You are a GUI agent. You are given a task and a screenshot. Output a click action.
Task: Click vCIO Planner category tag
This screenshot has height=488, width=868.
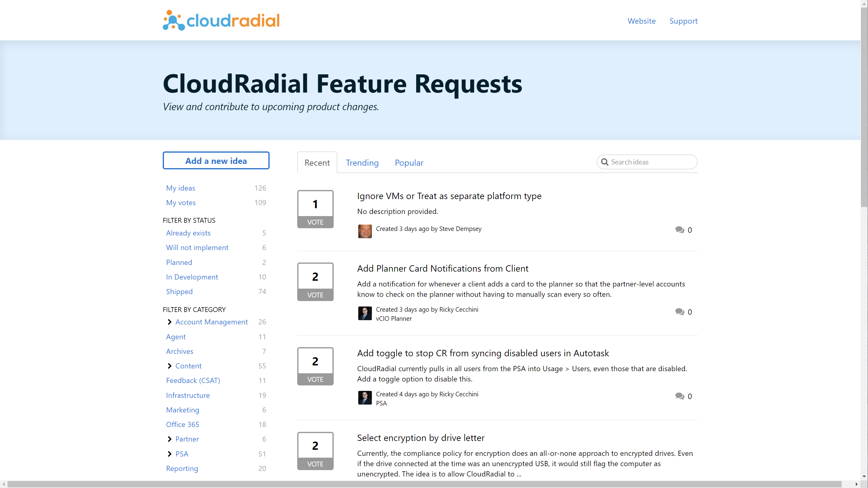point(393,318)
